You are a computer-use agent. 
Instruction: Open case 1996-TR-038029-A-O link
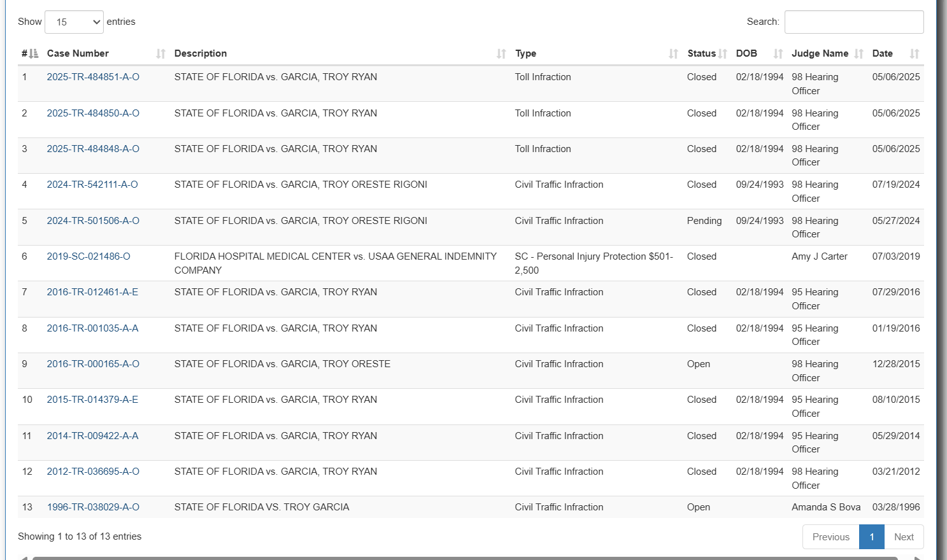[93, 507]
